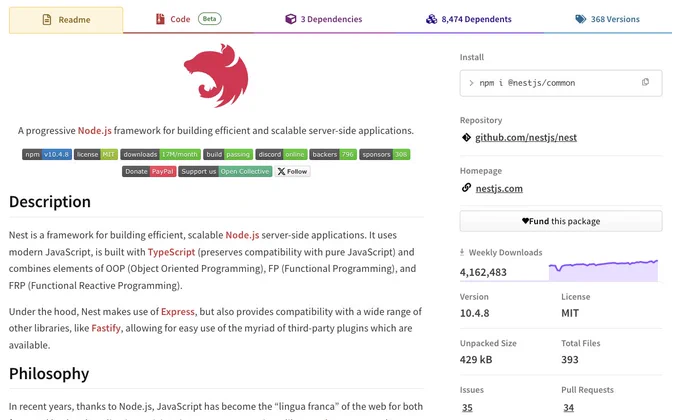The image size is (680, 420).
Task: Switch to the Code tab
Action: coord(189,19)
